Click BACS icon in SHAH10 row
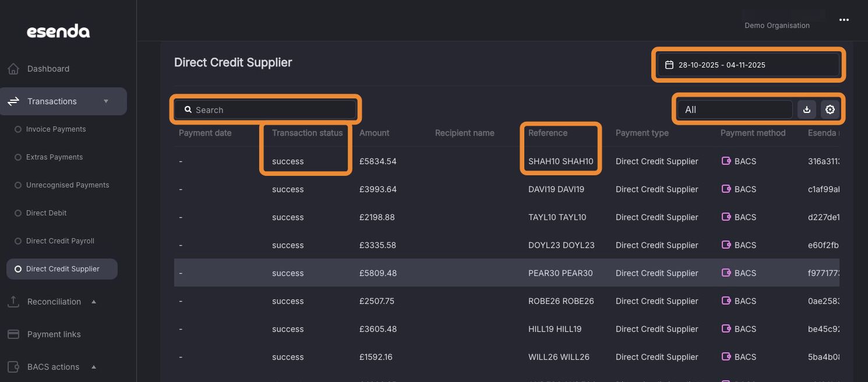This screenshot has width=868, height=382. point(726,161)
